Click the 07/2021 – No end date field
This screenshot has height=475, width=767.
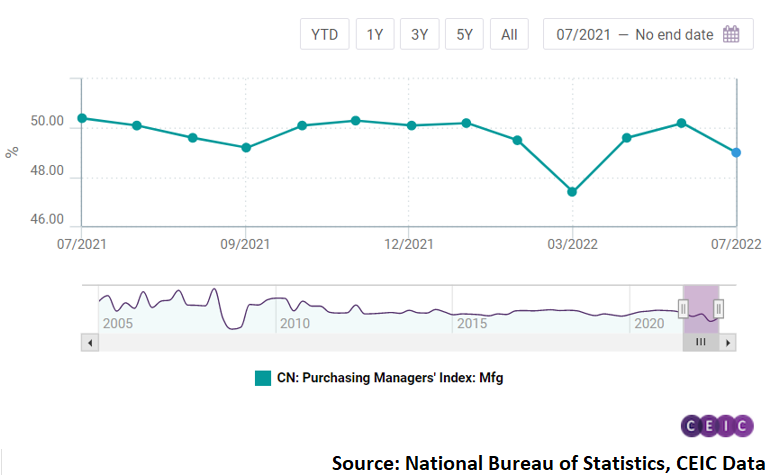pyautogui.click(x=648, y=34)
